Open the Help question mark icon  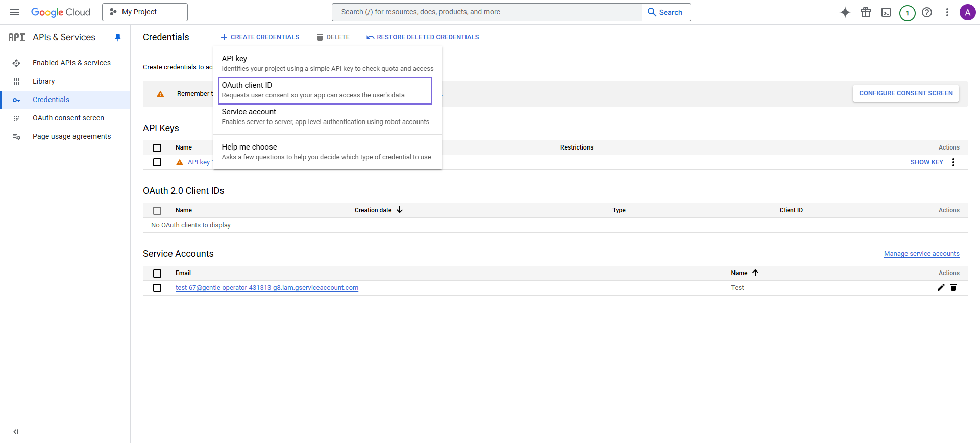pyautogui.click(x=927, y=12)
